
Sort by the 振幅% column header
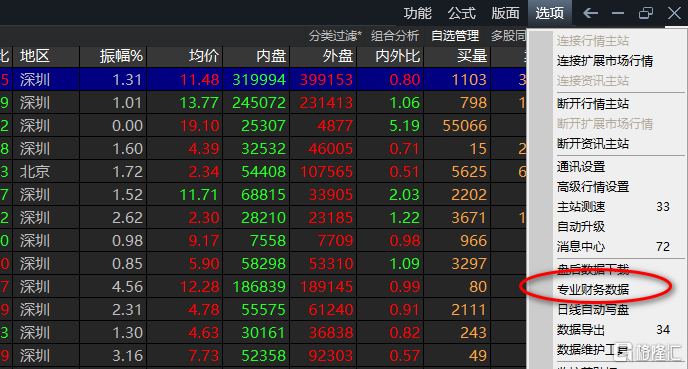(x=121, y=56)
